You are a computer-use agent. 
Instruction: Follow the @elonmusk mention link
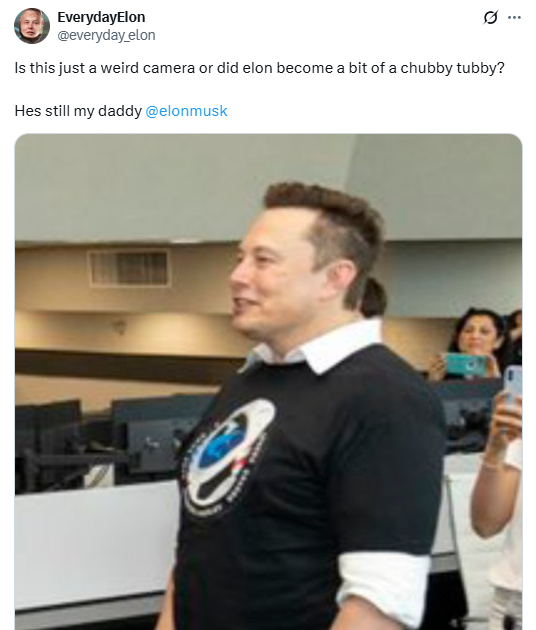[x=186, y=111]
